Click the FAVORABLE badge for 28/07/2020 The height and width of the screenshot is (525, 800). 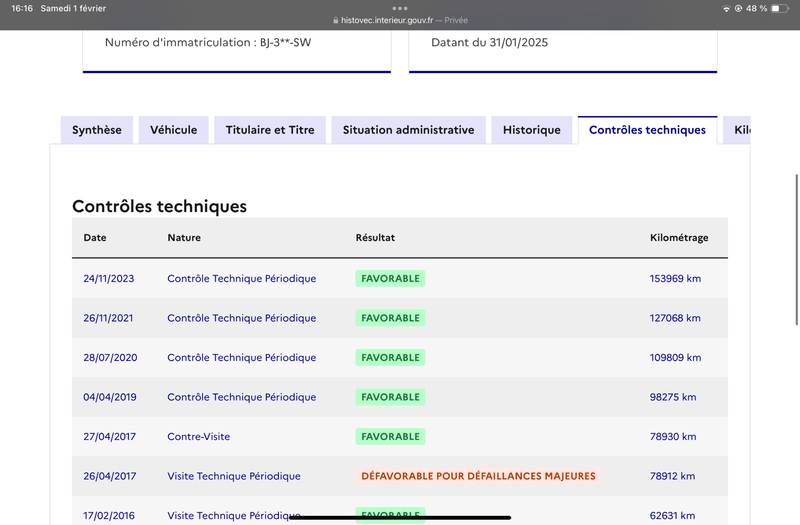coord(390,358)
